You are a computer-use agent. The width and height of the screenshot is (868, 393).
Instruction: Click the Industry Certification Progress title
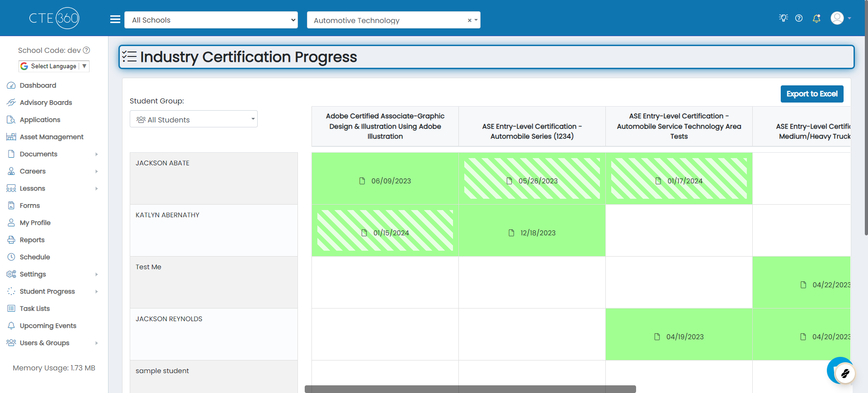point(248,57)
